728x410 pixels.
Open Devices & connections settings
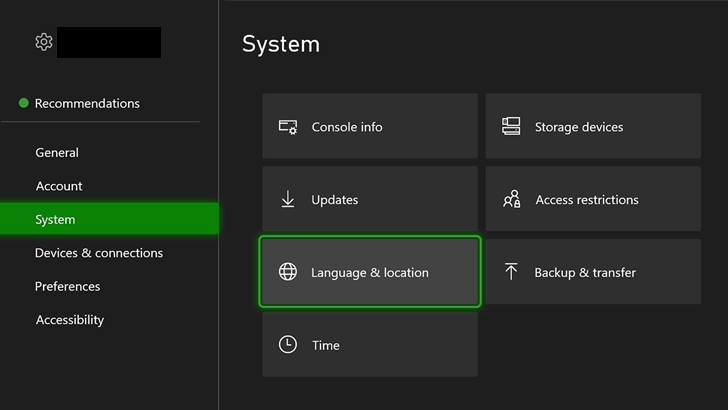coord(99,253)
